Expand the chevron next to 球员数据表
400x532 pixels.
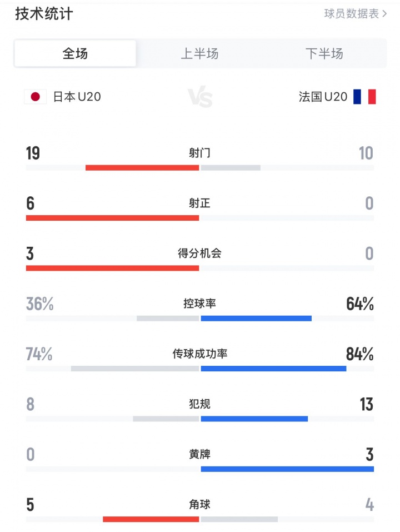(384, 14)
